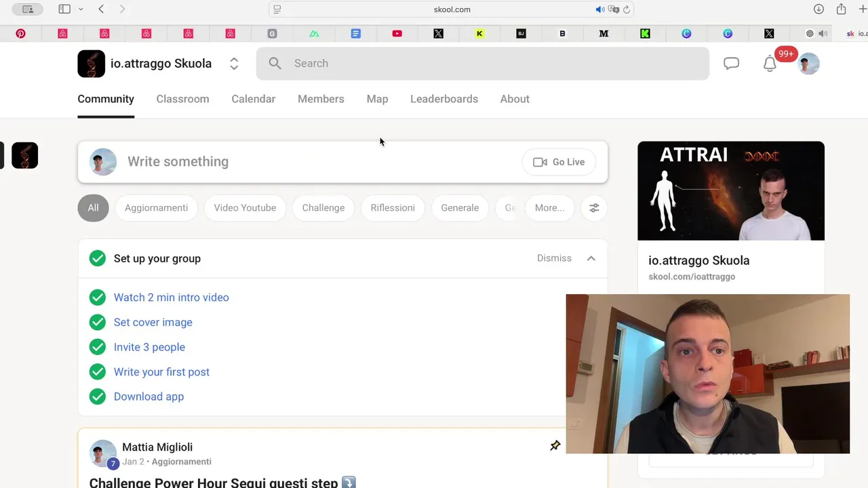
Task: Open Watch 2 min intro video link
Action: click(171, 298)
